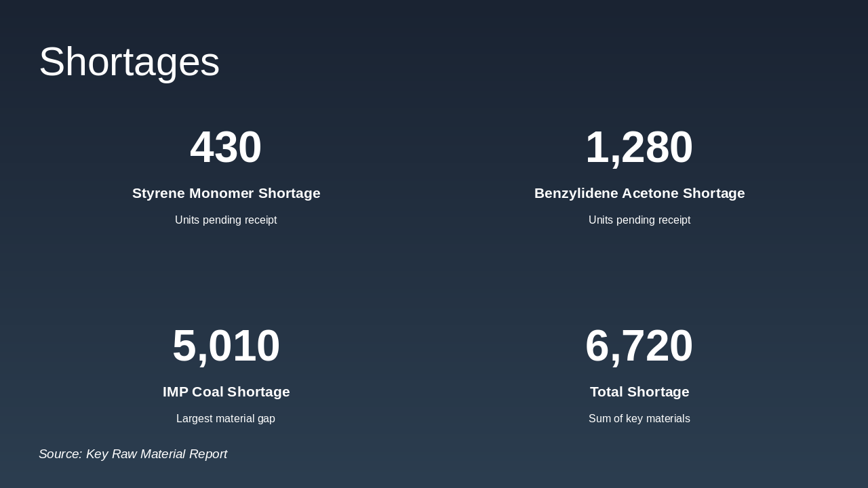Viewport: 868px width, 488px height.
Task: Click the word 'Coal' in the label
Action: click(x=208, y=392)
